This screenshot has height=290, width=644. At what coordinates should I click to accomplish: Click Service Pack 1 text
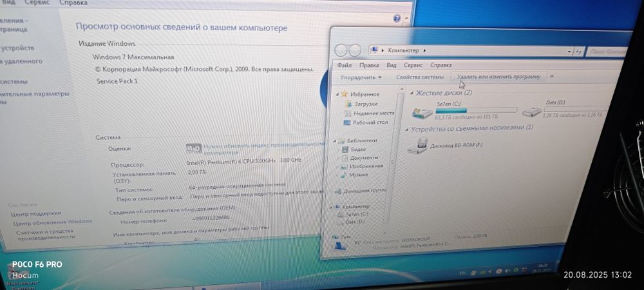[117, 81]
